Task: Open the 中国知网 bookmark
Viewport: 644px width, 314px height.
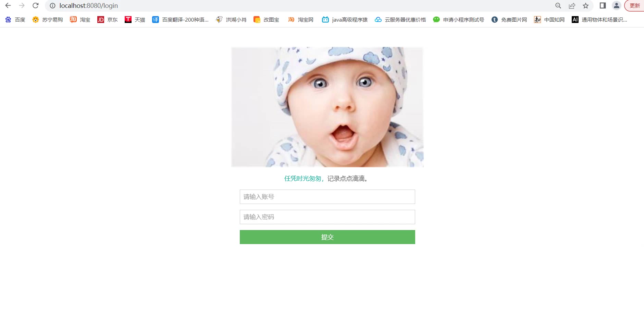Action: point(549,20)
